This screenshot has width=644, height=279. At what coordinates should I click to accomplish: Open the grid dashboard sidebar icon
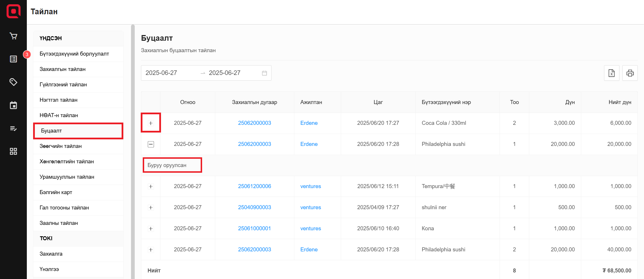click(13, 151)
